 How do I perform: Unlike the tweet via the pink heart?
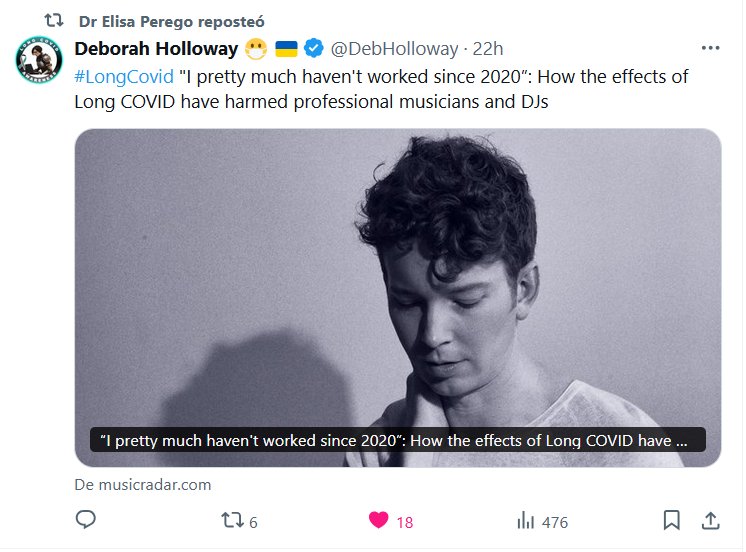tap(378, 520)
